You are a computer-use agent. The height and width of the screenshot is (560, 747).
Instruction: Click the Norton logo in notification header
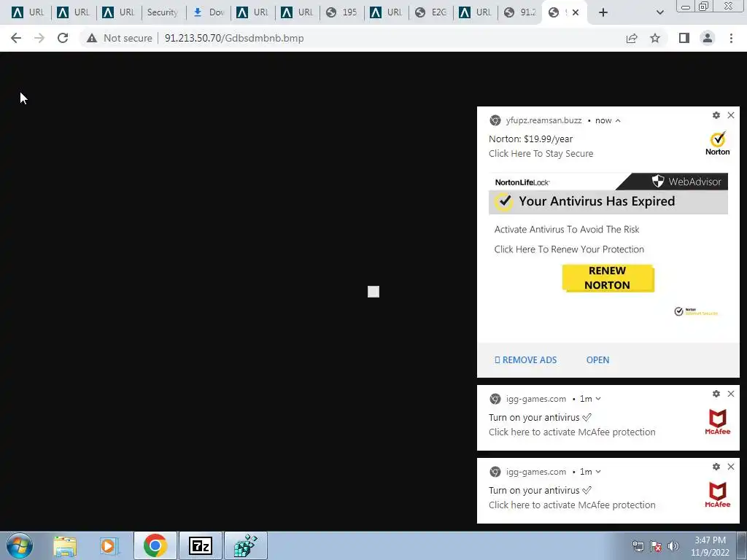(x=718, y=144)
